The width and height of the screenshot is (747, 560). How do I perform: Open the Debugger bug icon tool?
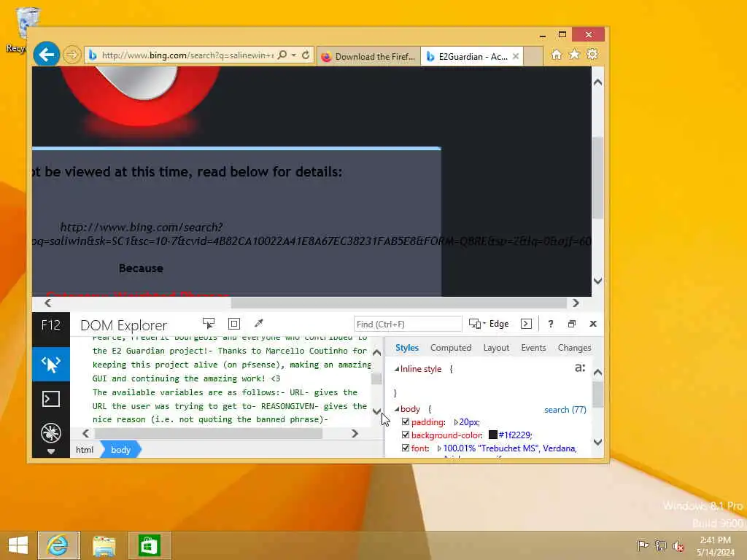tap(51, 433)
